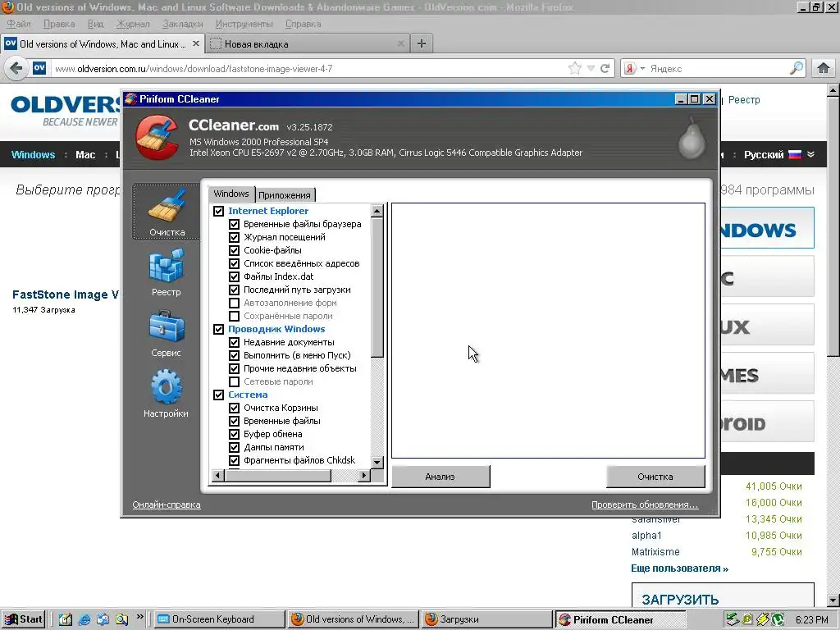The width and height of the screenshot is (840, 630).
Task: Click Еще пользователя link on website
Action: click(x=679, y=568)
